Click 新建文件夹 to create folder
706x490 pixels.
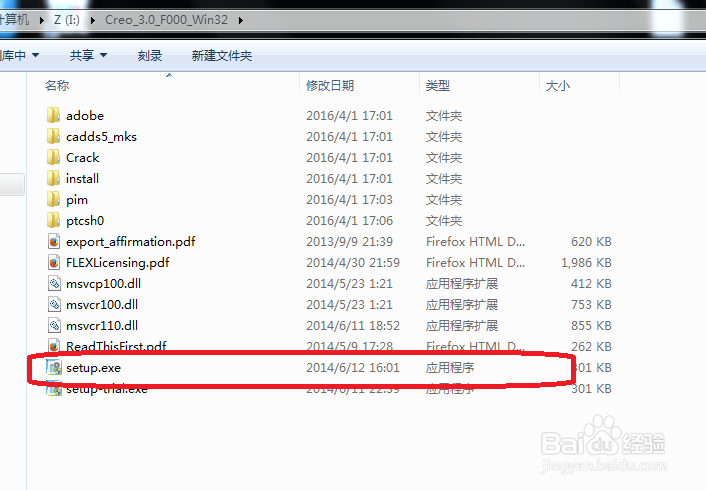222,55
